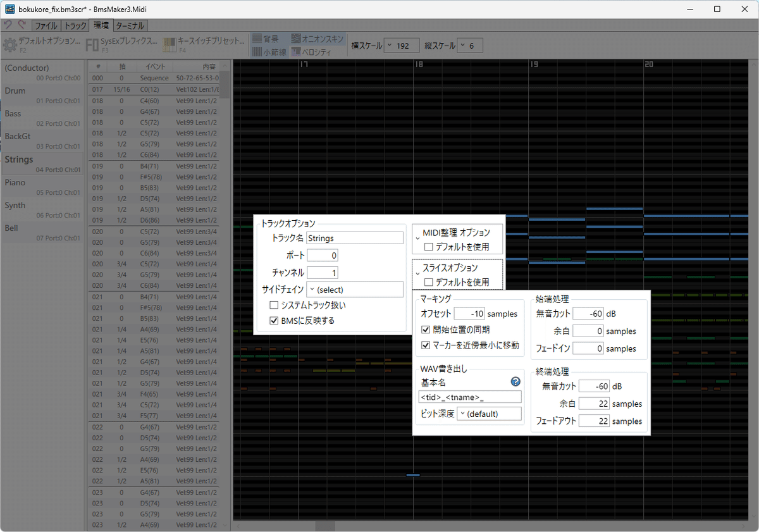Click 始端処理 無音カット dB field
This screenshot has height=532, width=759.
(588, 314)
